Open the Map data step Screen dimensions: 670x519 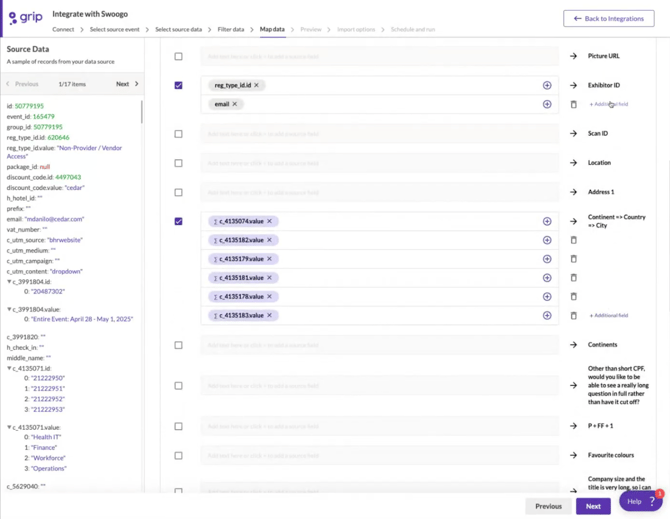point(272,29)
